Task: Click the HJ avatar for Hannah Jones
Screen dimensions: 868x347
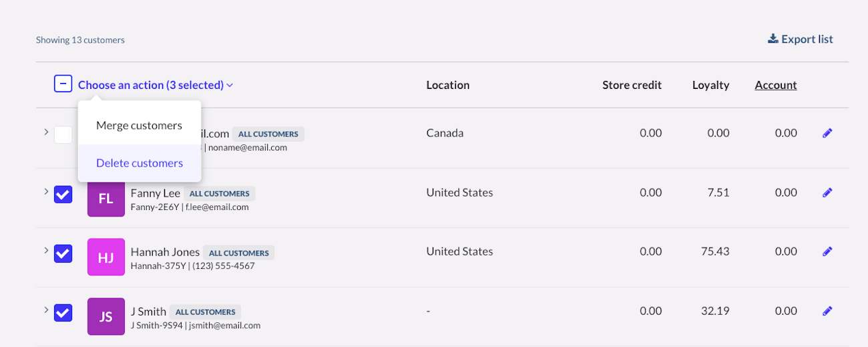Action: [106, 257]
